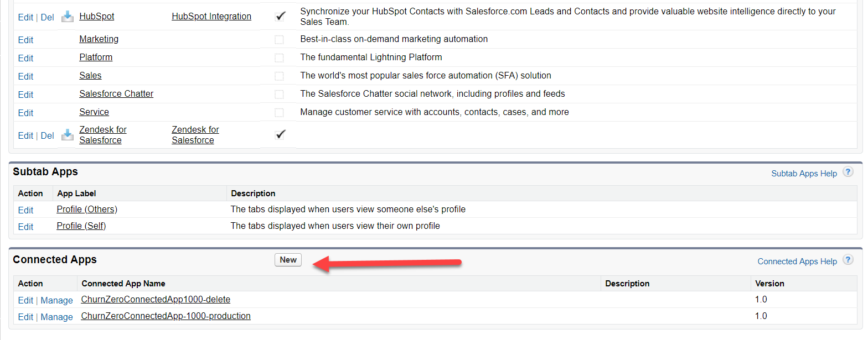Click the Description header in Subtab Apps table
868x340 pixels.
coord(253,193)
